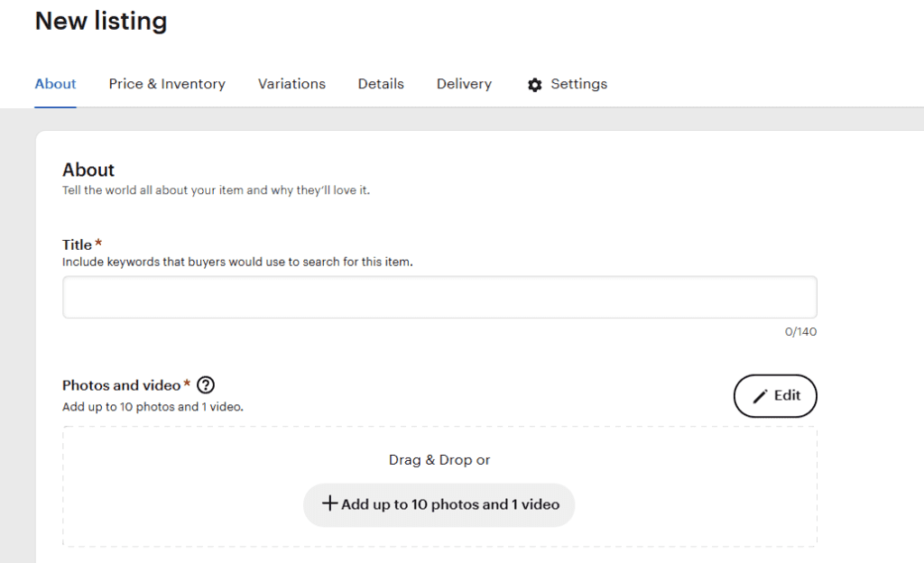This screenshot has width=924, height=563.
Task: Click the 'New listing' heading
Action: 101,21
